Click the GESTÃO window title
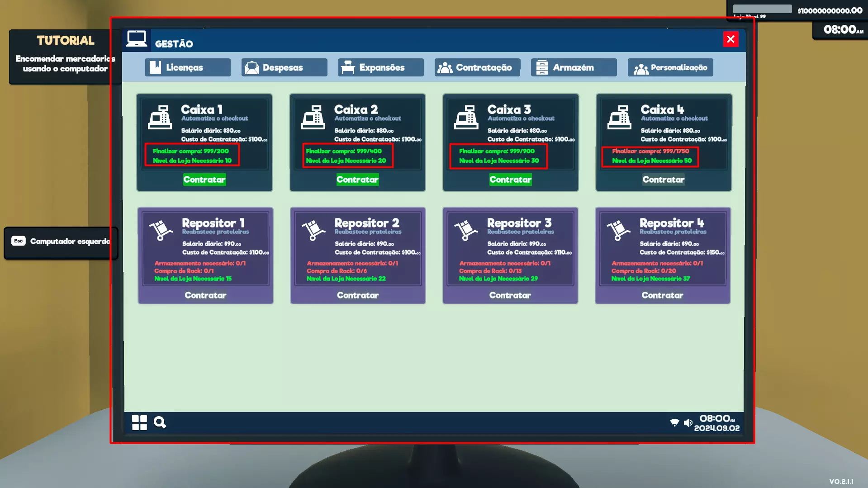Screen dimensions: 868x488 tap(174, 44)
